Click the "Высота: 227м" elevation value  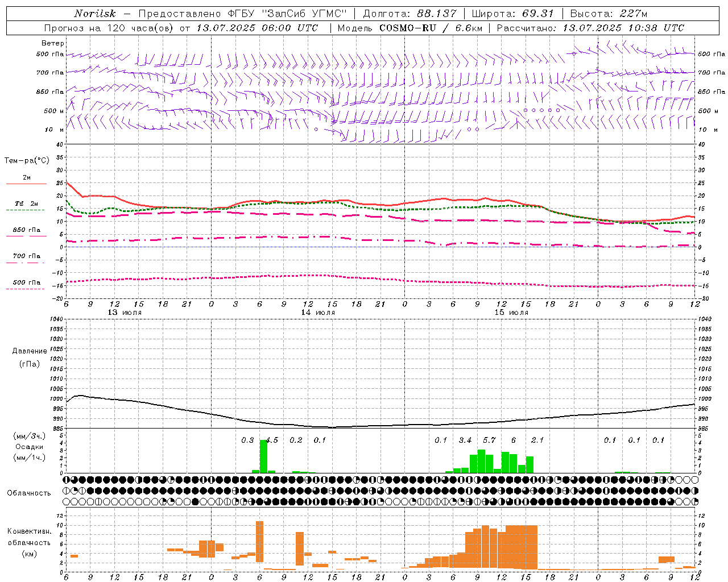point(609,14)
